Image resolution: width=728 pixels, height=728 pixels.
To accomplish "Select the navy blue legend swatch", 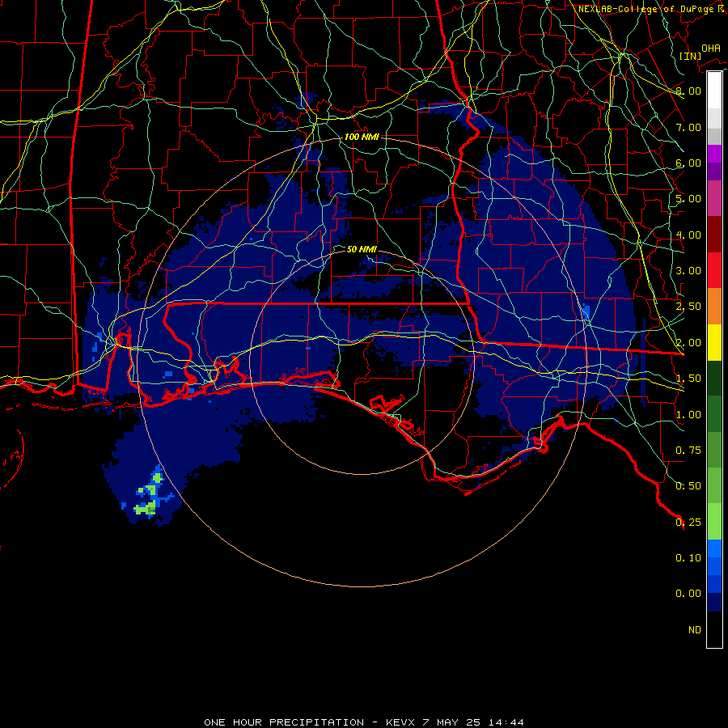I will point(714,603).
